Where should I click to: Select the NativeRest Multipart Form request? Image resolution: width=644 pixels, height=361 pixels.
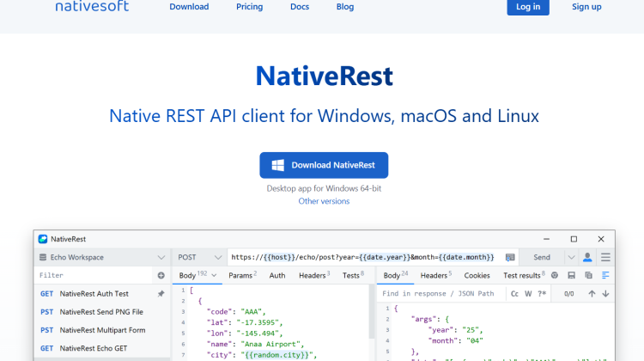tap(102, 330)
